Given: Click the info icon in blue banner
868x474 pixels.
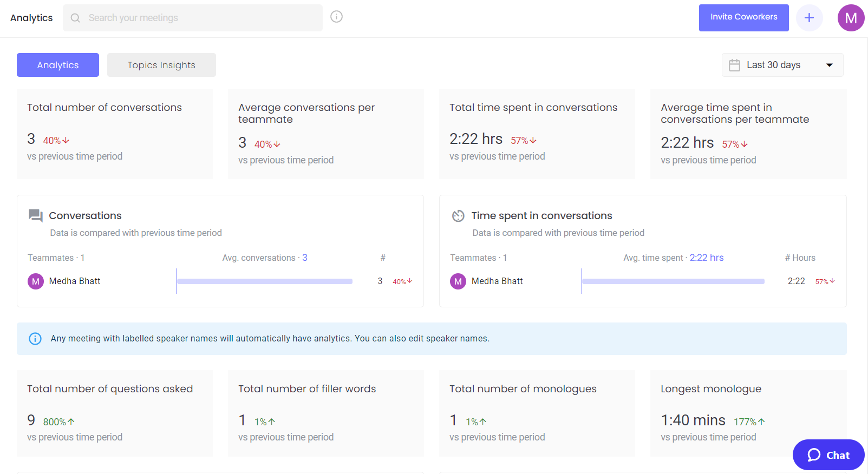Looking at the screenshot, I should [35, 339].
